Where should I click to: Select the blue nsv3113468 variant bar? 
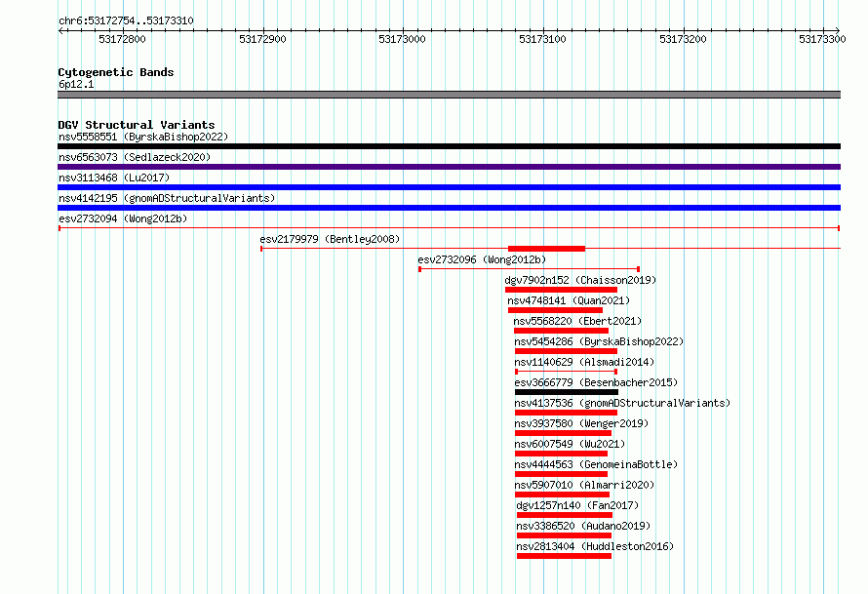click(449, 187)
